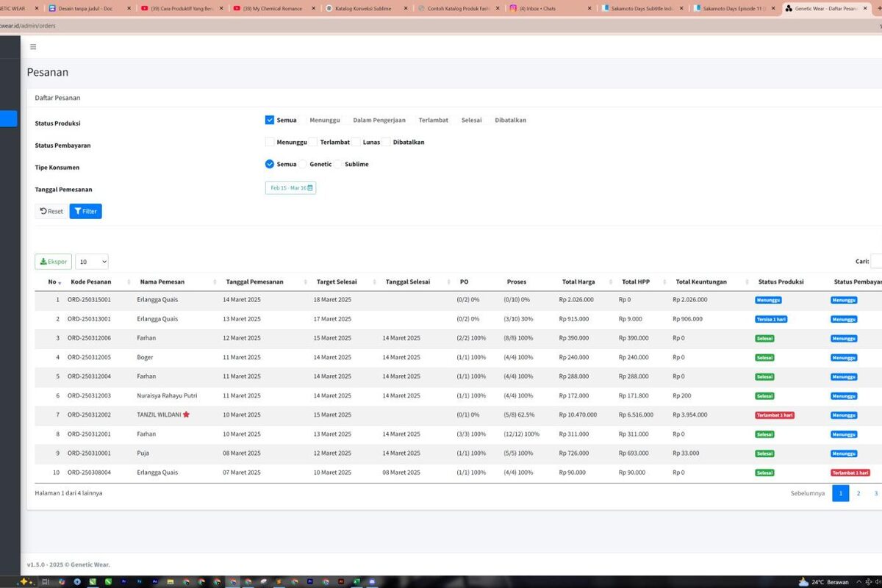Toggle the hamburger sidebar menu icon
This screenshot has width=882, height=588.
point(33,47)
